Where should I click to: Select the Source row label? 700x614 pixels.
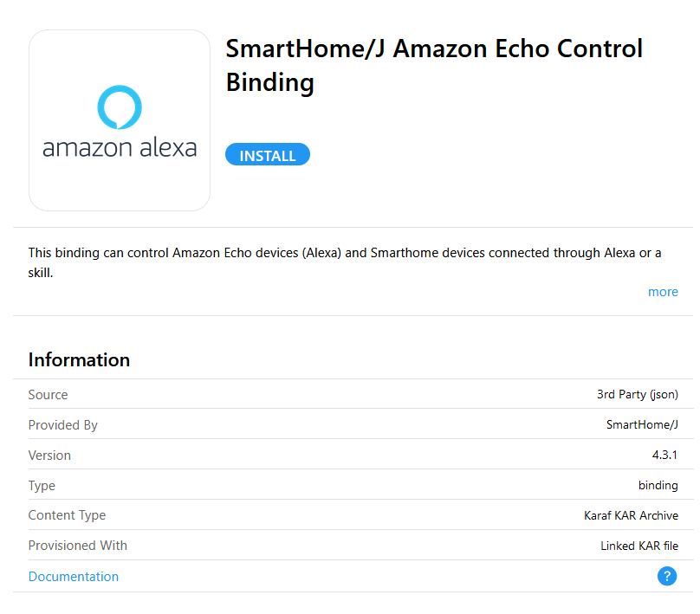(48, 395)
